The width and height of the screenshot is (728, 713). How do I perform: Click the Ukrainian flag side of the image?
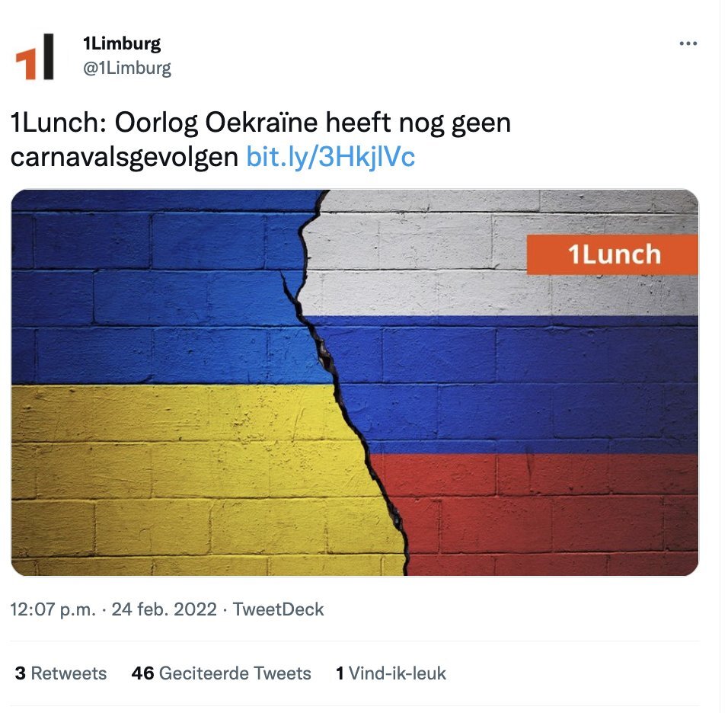tap(152, 381)
